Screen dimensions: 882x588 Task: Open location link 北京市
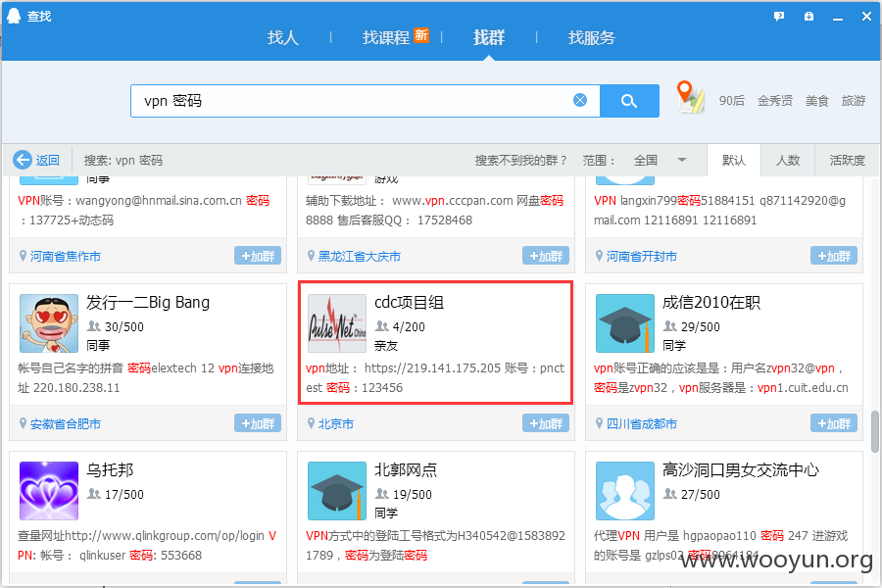(336, 423)
